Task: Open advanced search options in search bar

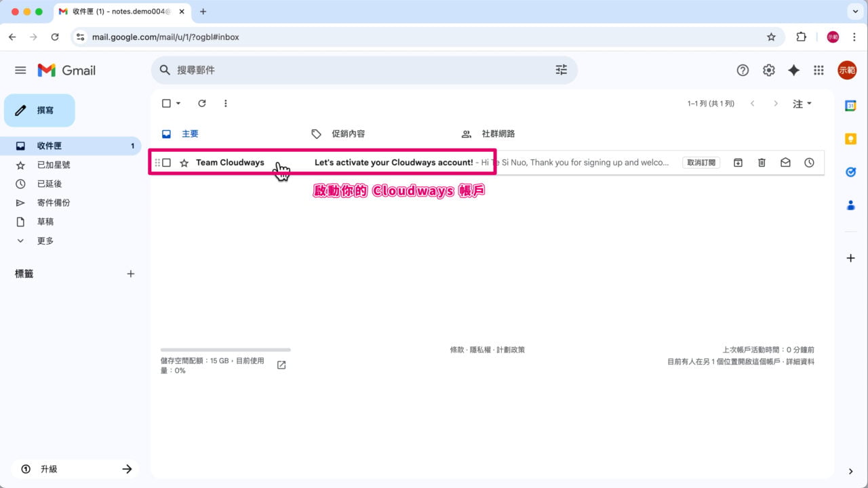Action: [x=561, y=70]
